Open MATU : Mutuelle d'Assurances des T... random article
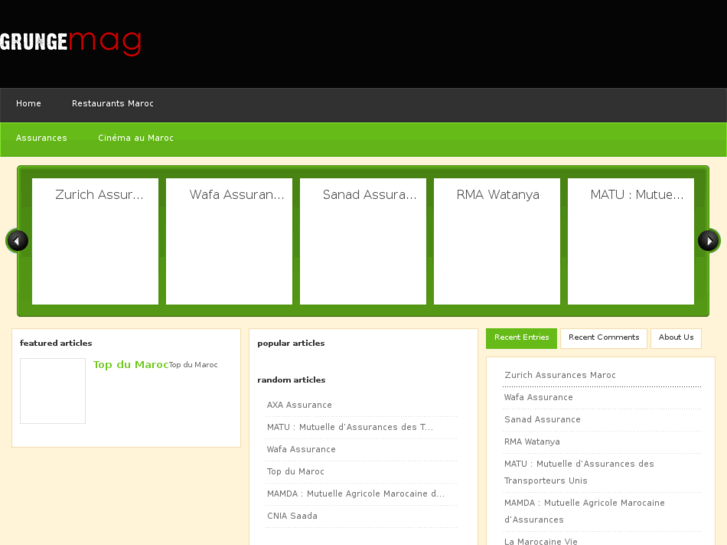 [350, 427]
